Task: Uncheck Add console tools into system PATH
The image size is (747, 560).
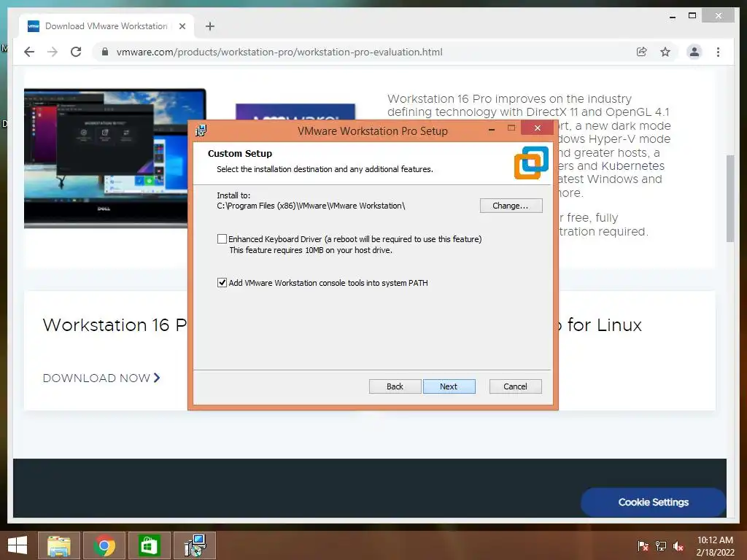Action: 222,283
